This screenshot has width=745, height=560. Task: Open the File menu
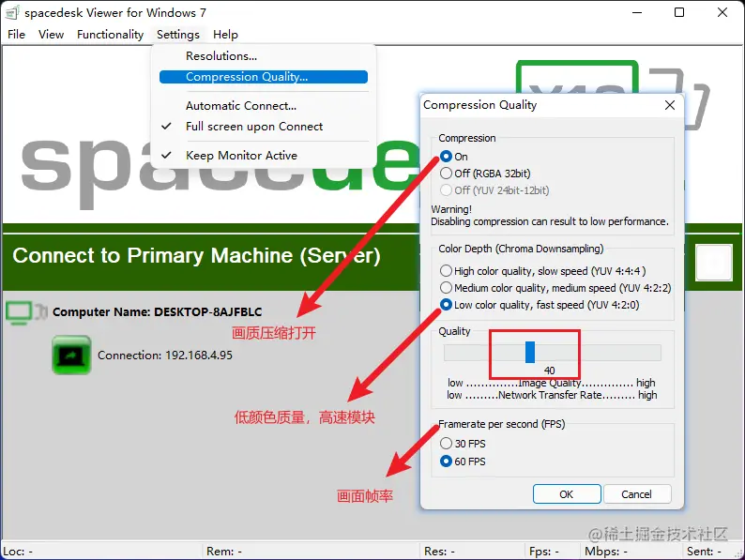pyautogui.click(x=17, y=35)
